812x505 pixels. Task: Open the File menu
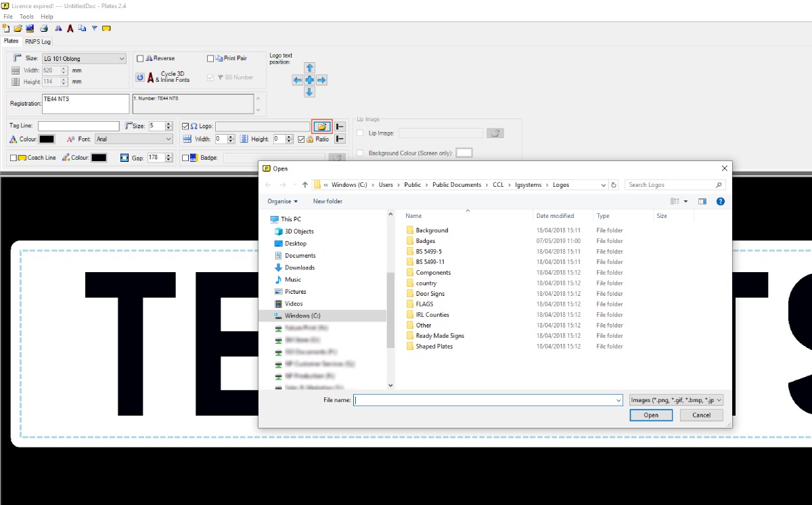8,16
